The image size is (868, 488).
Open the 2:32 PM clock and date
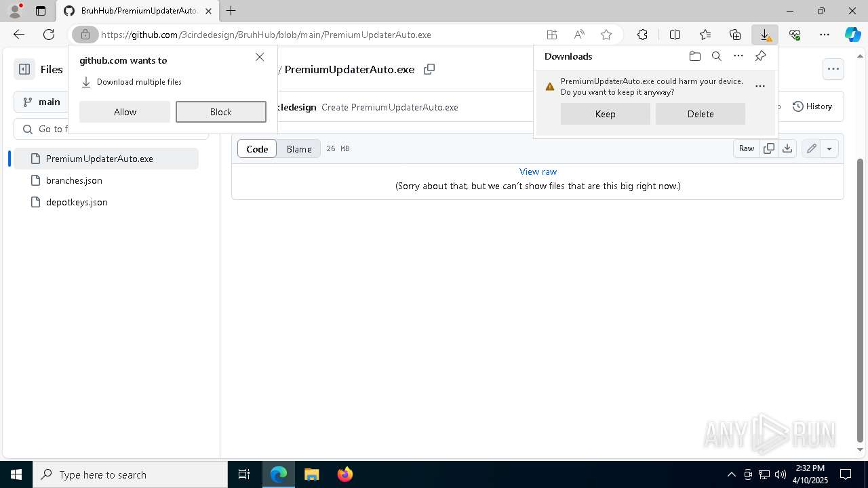[x=810, y=474]
